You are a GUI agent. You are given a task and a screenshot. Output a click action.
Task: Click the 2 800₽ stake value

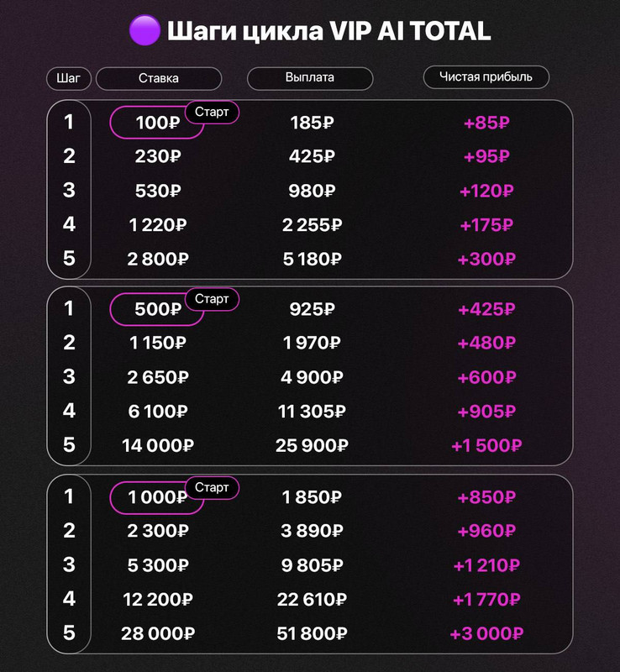[158, 260]
